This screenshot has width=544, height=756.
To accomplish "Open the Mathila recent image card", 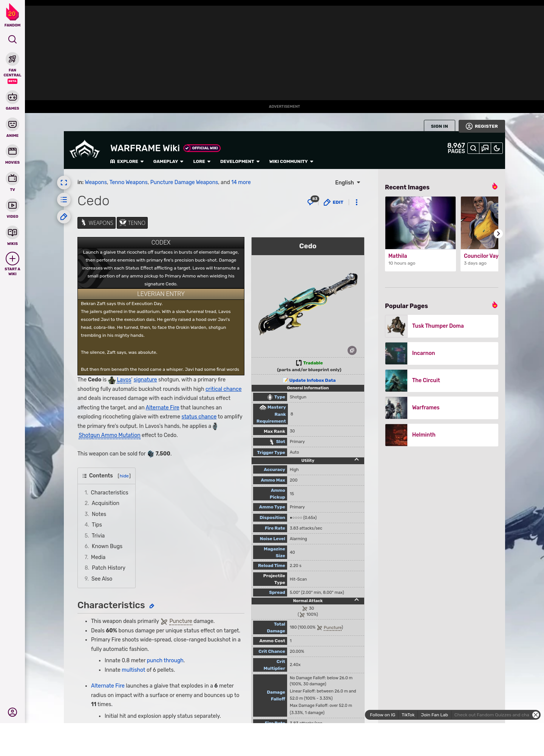I will point(420,234).
